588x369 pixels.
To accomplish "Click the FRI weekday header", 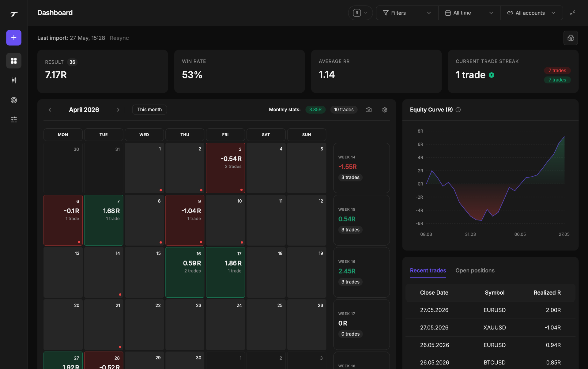I will point(225,135).
